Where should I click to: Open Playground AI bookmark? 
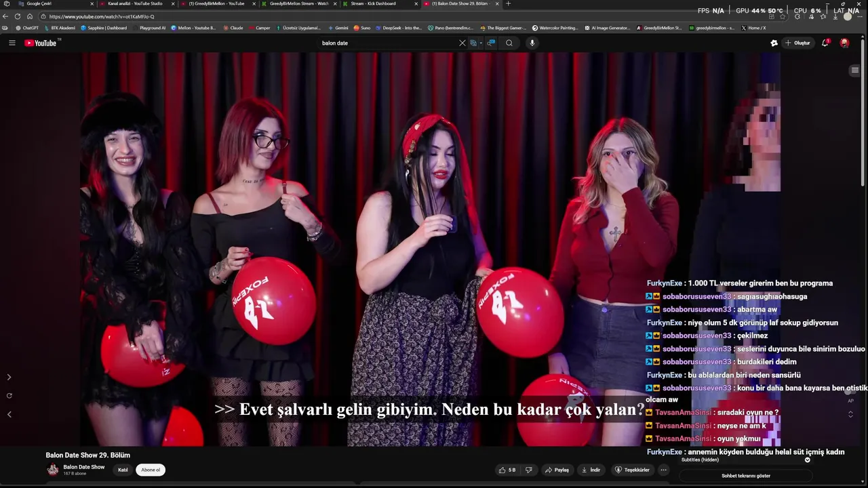149,28
